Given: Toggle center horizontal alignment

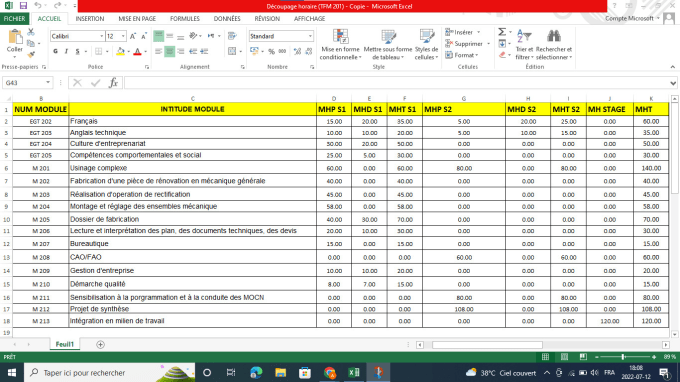Looking at the screenshot, I should (170, 52).
